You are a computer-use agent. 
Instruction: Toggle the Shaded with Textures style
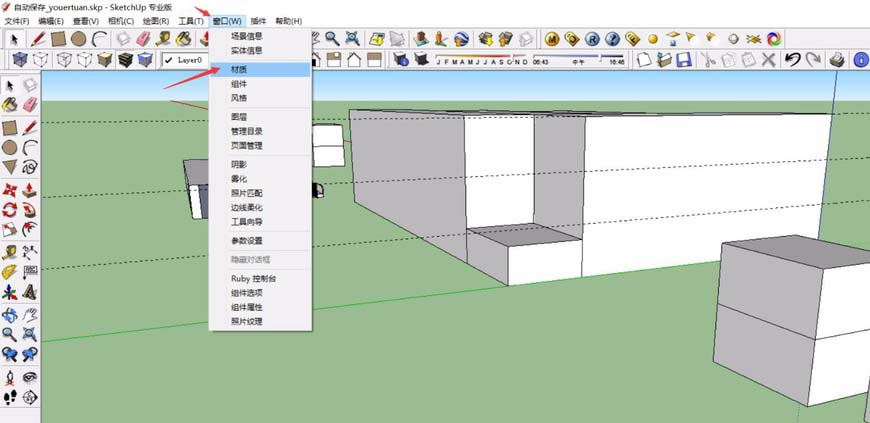(x=126, y=60)
